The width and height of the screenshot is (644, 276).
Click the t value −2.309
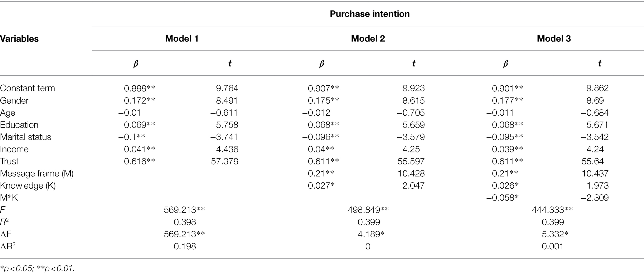(x=595, y=198)
